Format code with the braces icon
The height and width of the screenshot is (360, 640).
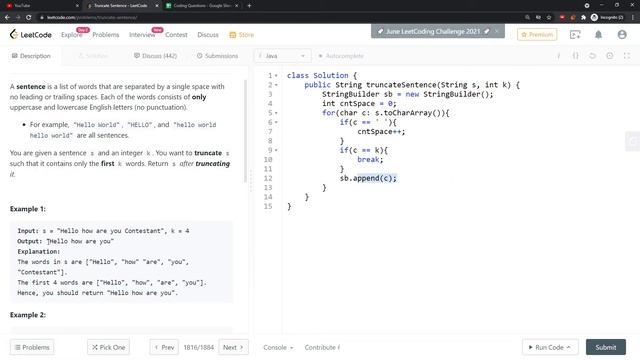pos(576,56)
